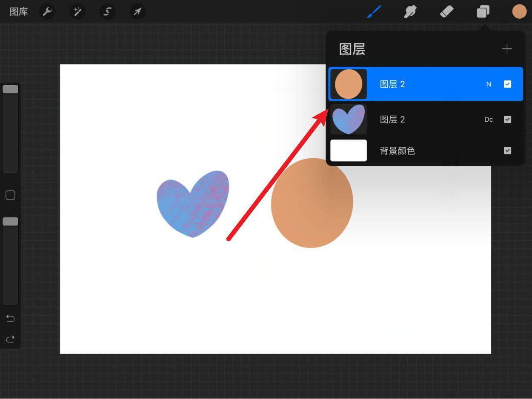
Task: Hide the heart layer via its checkbox
Action: [507, 119]
